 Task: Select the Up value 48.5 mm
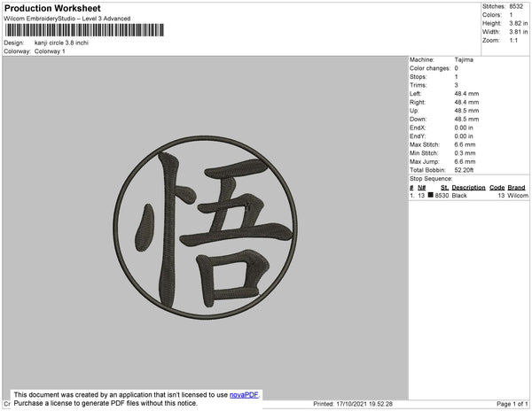tap(466, 111)
